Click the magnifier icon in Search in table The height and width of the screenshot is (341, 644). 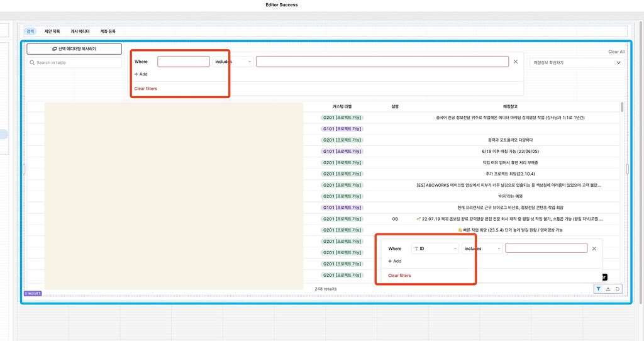(32, 62)
